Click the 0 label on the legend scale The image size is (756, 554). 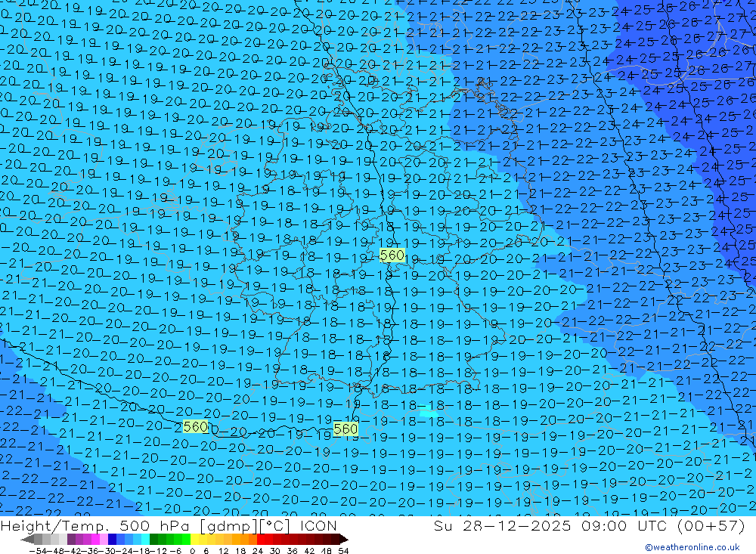click(x=192, y=551)
